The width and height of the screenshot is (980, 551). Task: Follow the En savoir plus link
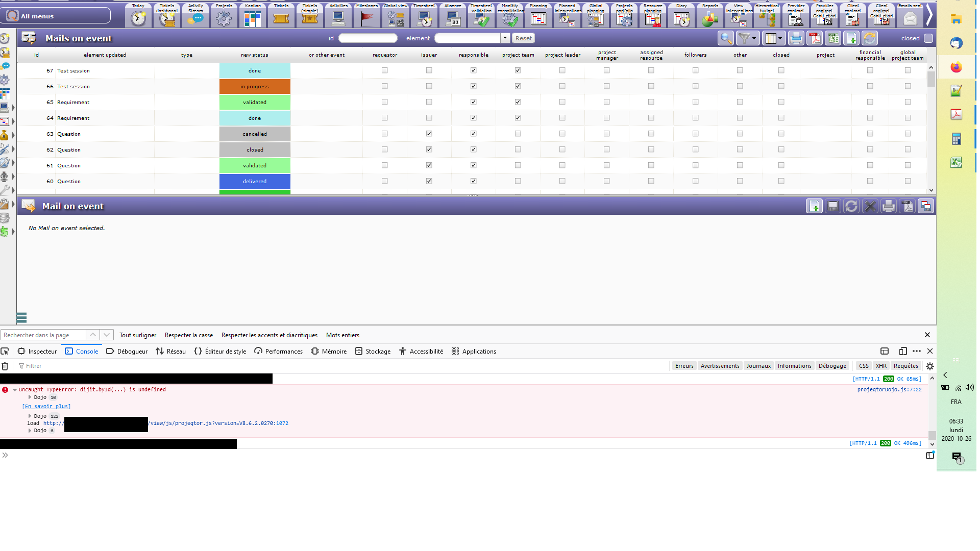[46, 407]
